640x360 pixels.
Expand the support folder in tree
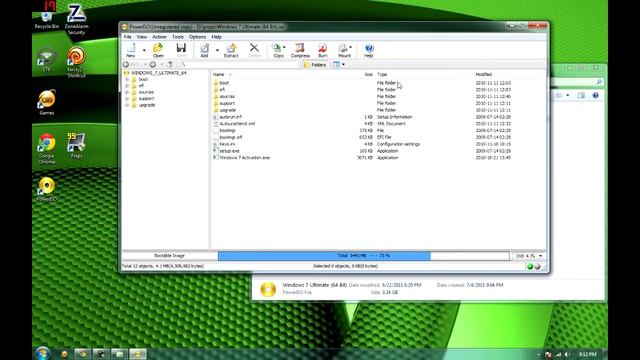[x=127, y=98]
